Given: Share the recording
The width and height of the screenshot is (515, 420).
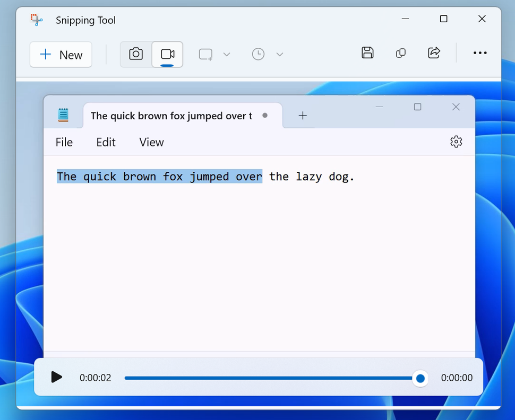Looking at the screenshot, I should (x=434, y=53).
